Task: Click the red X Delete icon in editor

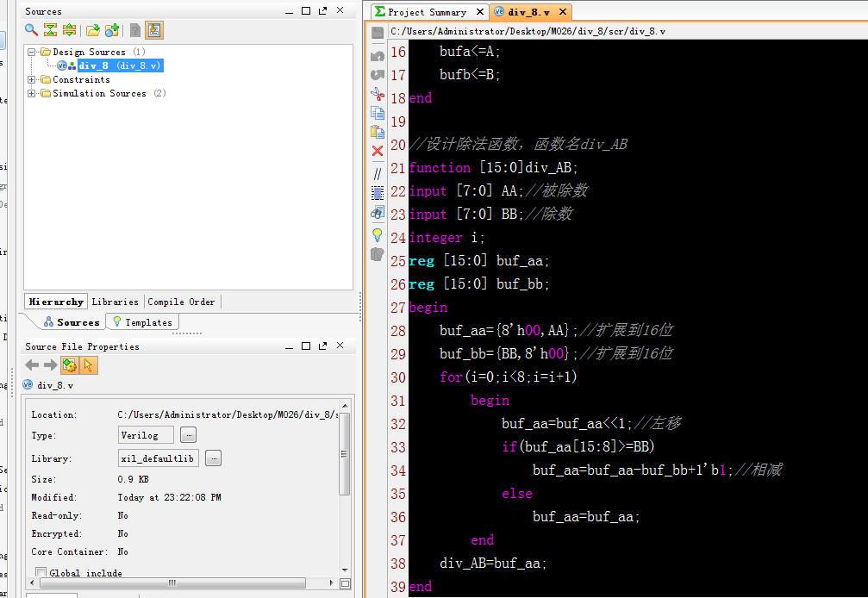Action: (x=377, y=151)
